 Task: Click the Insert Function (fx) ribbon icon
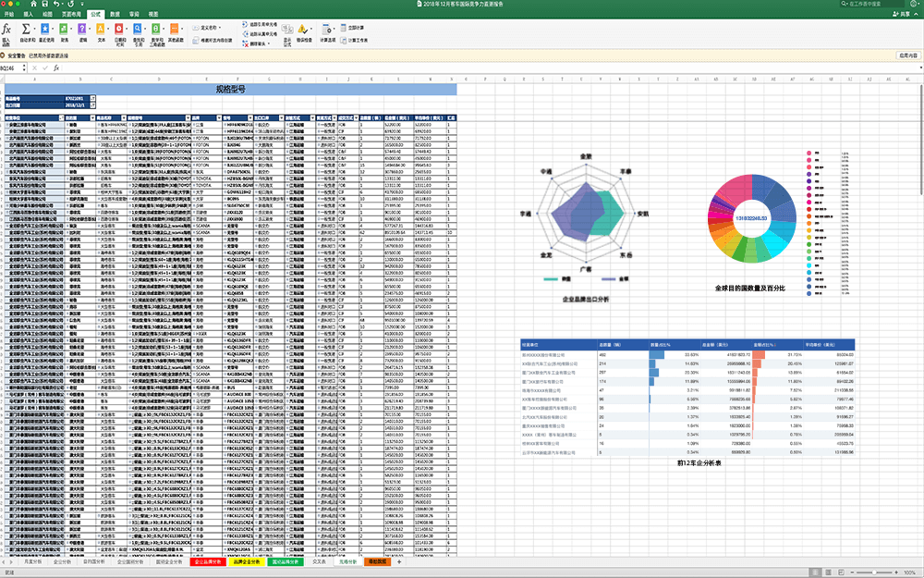(x=6, y=31)
